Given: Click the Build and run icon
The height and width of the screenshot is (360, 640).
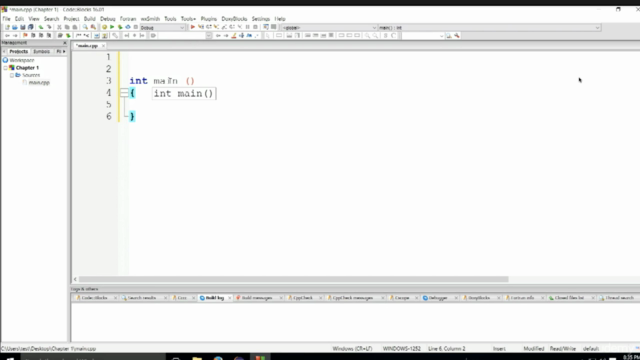Looking at the screenshot, I should (120, 27).
